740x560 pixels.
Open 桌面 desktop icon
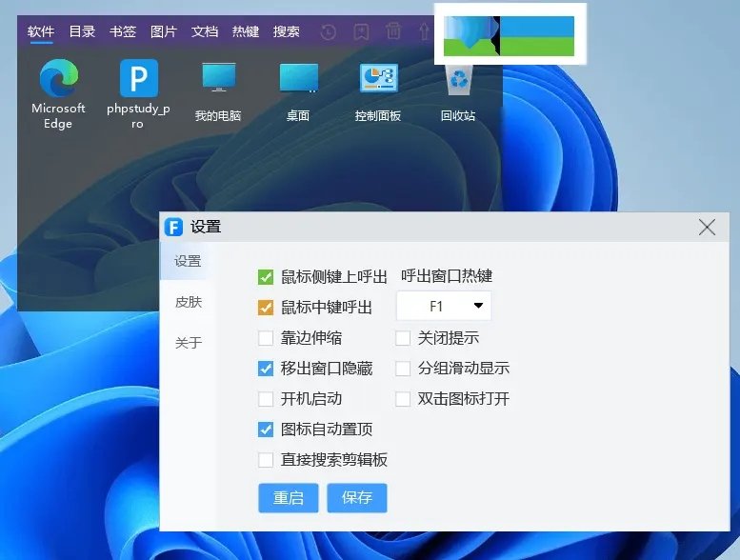(298, 78)
